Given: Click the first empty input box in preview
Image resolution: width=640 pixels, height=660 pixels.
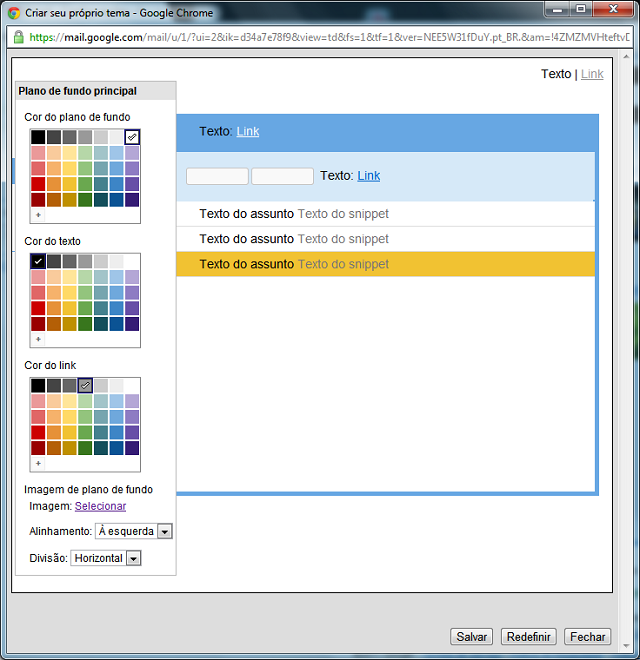Looking at the screenshot, I should pyautogui.click(x=217, y=176).
